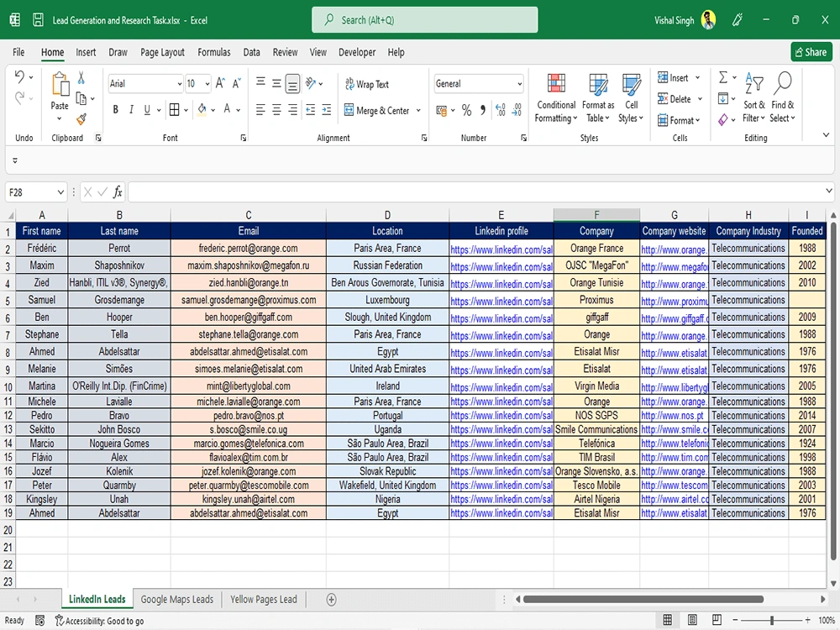Open Orange France company website link
The height and width of the screenshot is (630, 840).
point(674,249)
